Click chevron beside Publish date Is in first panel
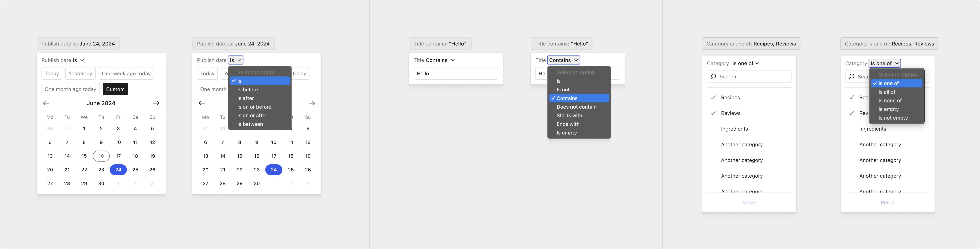Viewport: 980px width, 249px height. click(x=82, y=60)
